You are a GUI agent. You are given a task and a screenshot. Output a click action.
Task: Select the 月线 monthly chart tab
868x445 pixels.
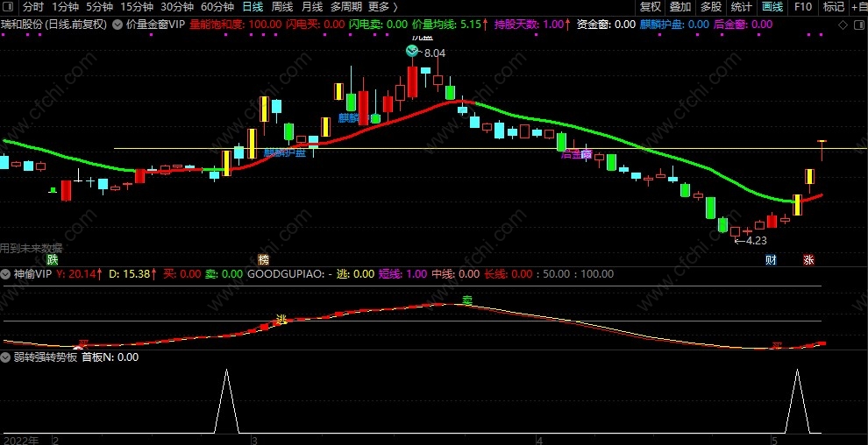coord(311,7)
